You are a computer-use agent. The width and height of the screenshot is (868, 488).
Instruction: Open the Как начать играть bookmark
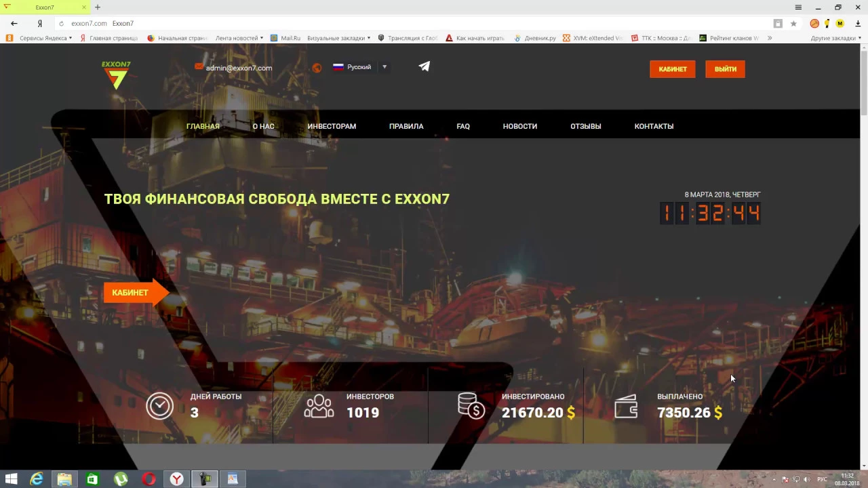pyautogui.click(x=475, y=38)
